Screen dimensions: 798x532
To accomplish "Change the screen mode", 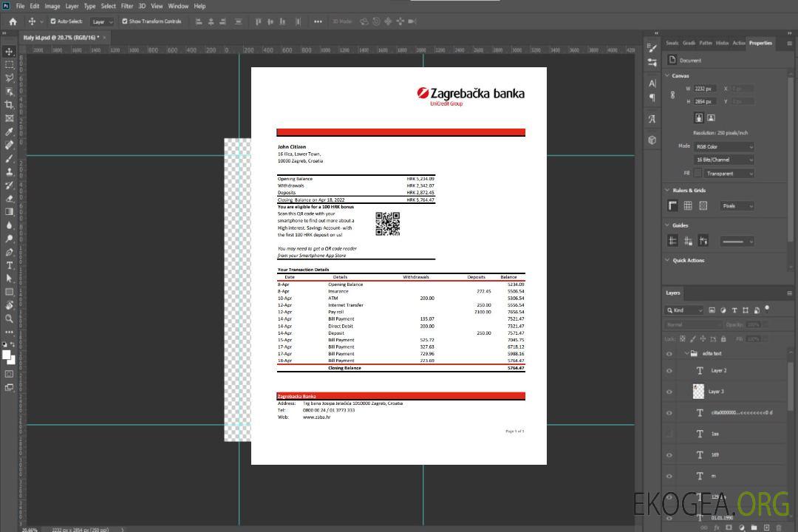I will point(9,387).
